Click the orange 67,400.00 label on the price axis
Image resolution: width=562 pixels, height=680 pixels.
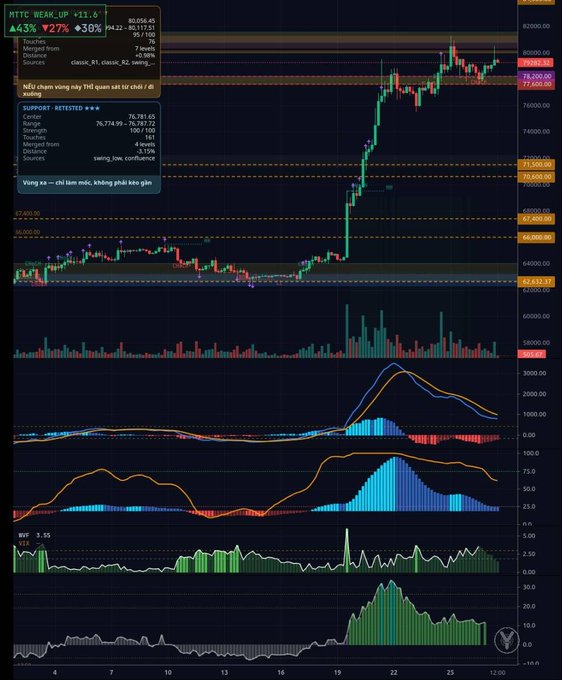coord(536,219)
